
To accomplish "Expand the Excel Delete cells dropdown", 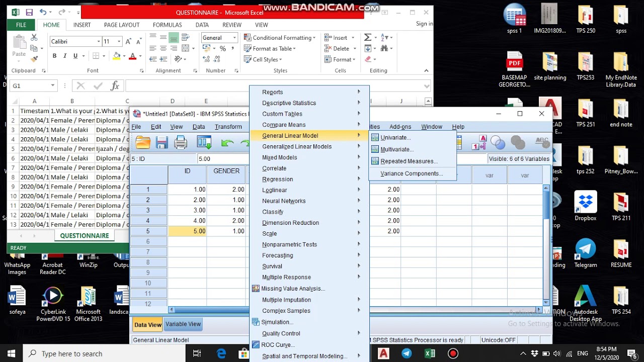I will pos(355,49).
